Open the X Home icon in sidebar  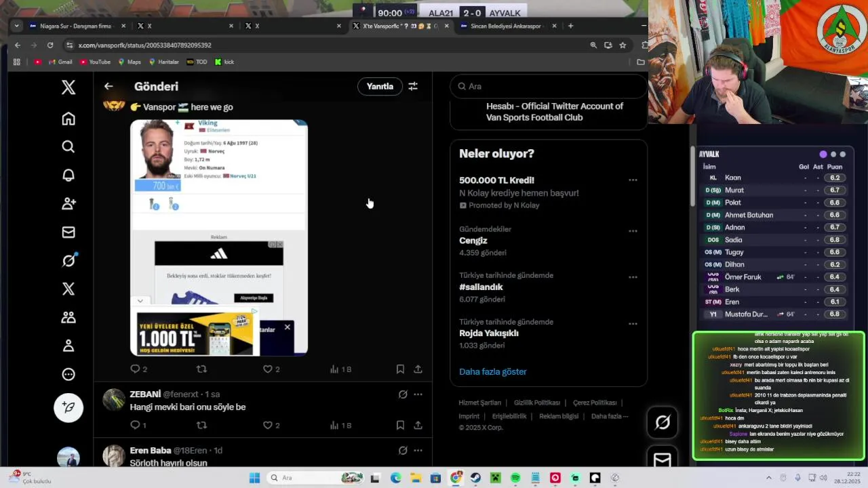click(68, 119)
